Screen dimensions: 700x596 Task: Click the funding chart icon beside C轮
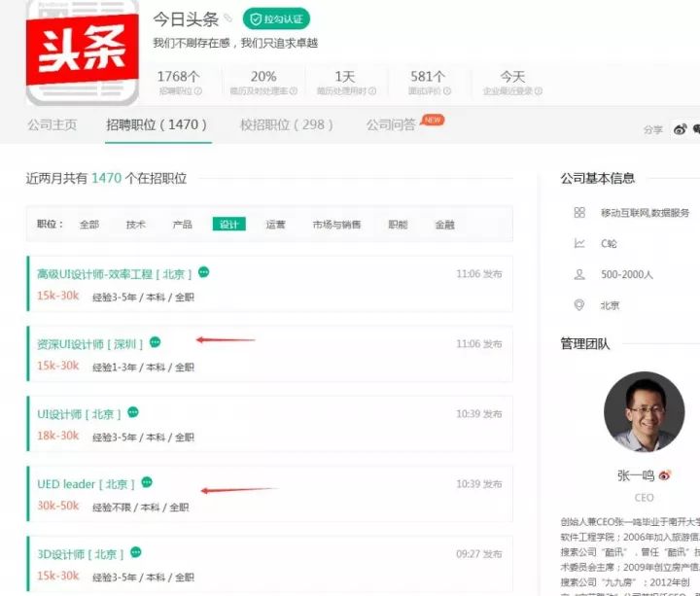pyautogui.click(x=579, y=243)
